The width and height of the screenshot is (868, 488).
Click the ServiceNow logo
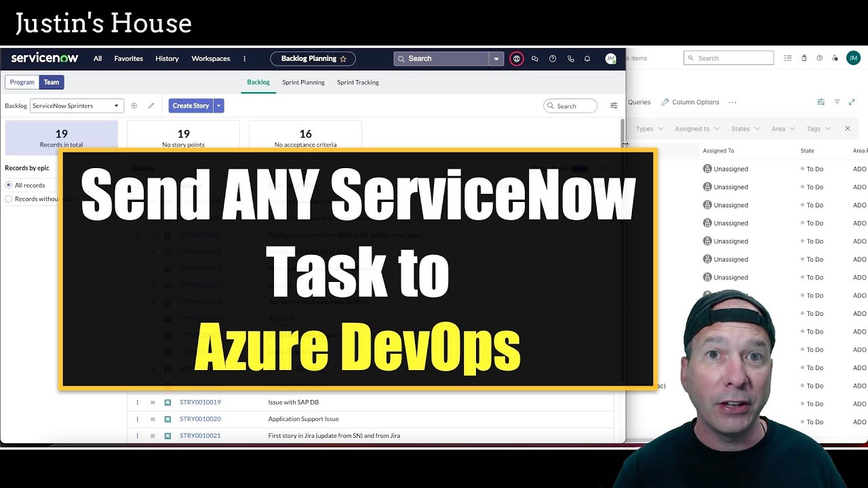point(45,58)
